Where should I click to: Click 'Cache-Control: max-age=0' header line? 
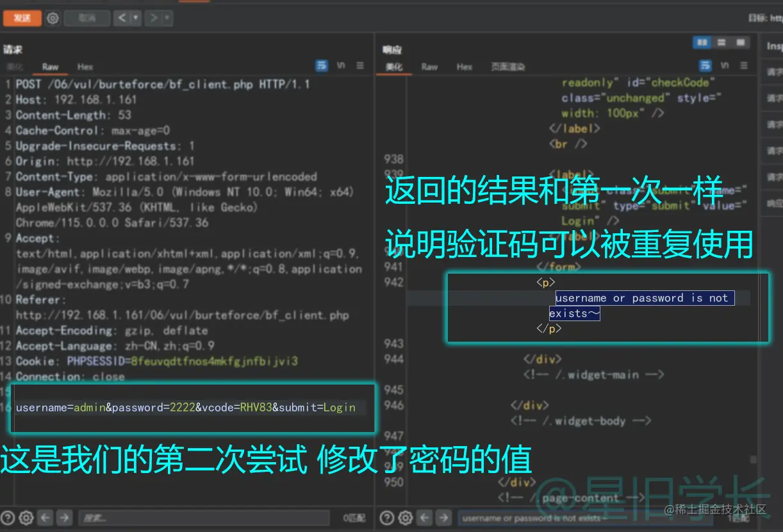click(x=92, y=130)
